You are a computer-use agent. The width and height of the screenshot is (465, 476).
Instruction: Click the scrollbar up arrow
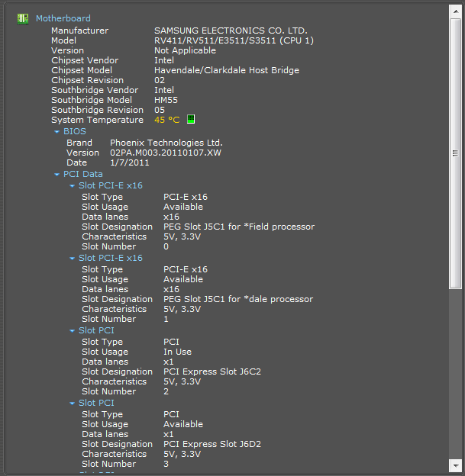(456, 11)
